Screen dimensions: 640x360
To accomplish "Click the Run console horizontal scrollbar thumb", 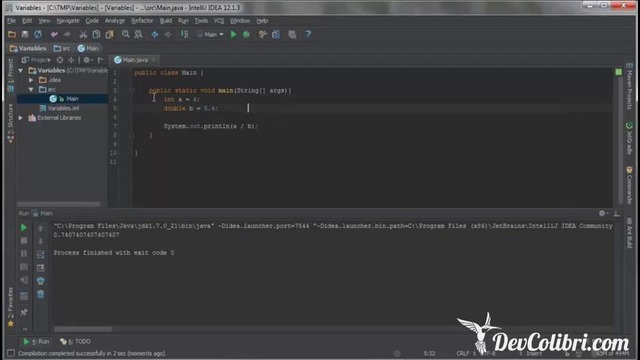I will (x=82, y=329).
